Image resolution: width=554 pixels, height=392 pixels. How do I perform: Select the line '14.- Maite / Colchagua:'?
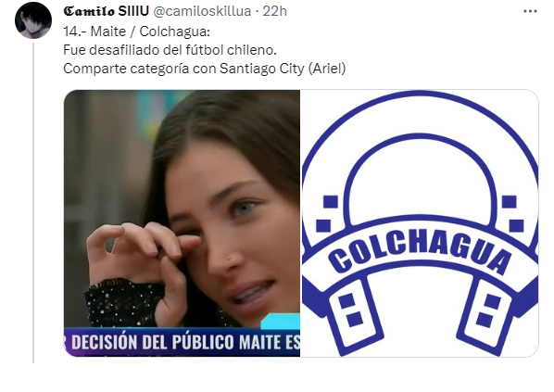(x=137, y=32)
